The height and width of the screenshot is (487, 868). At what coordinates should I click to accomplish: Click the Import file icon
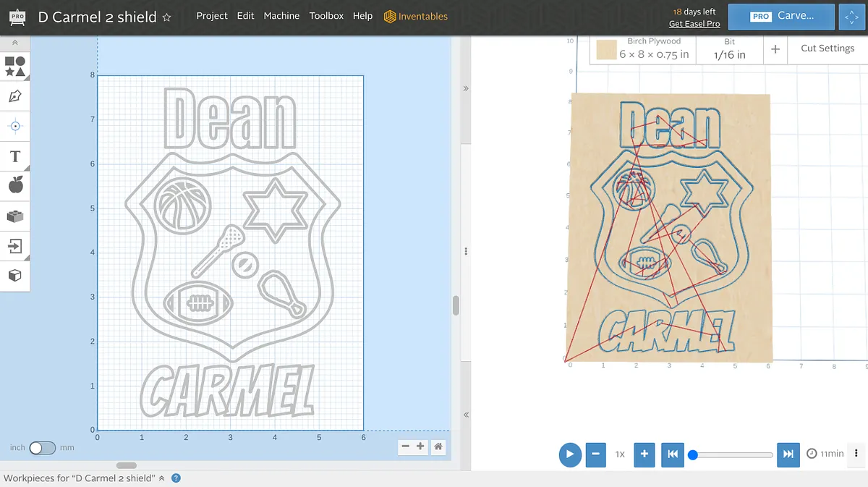click(x=15, y=246)
